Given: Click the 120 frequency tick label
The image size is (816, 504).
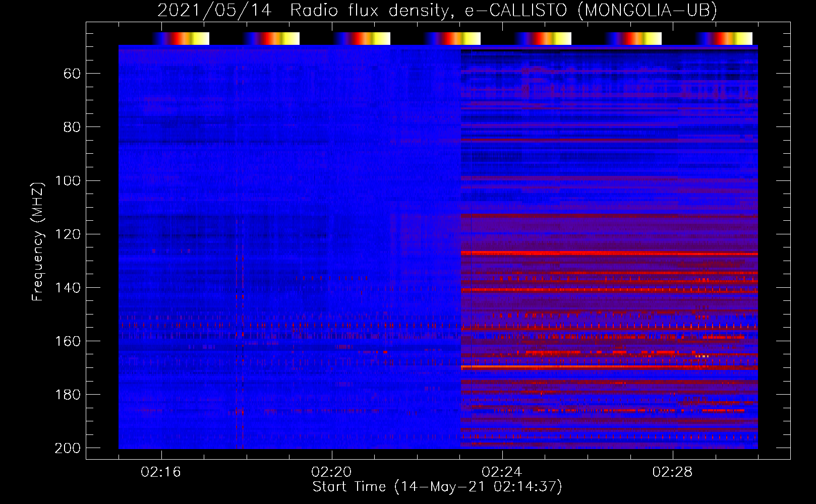Looking at the screenshot, I should (x=68, y=234).
